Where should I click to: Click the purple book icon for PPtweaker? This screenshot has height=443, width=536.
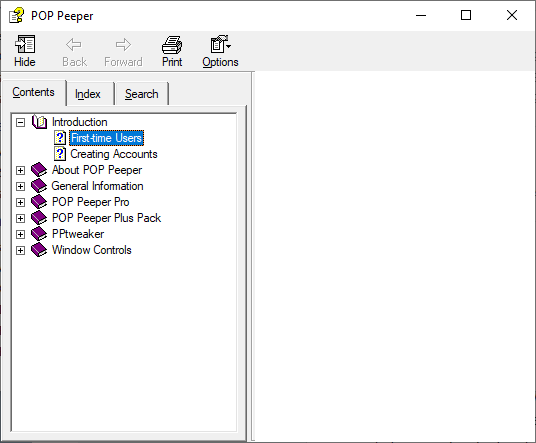click(x=39, y=234)
